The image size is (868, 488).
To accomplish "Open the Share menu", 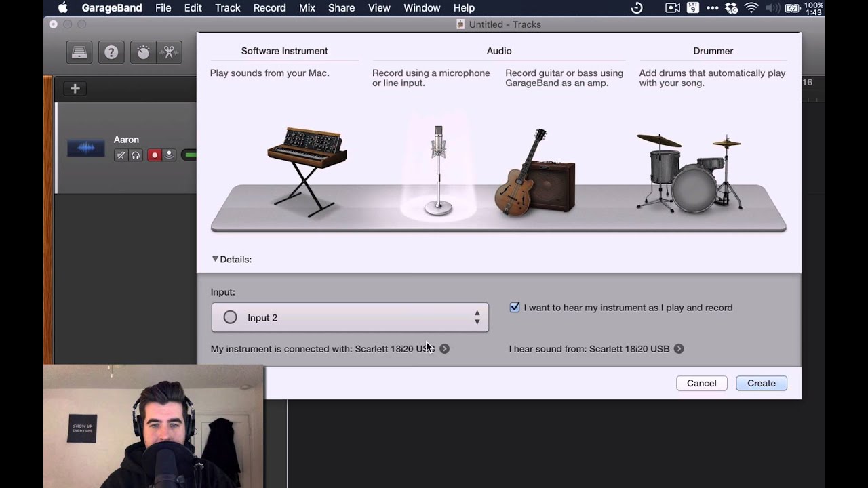I will [x=341, y=8].
